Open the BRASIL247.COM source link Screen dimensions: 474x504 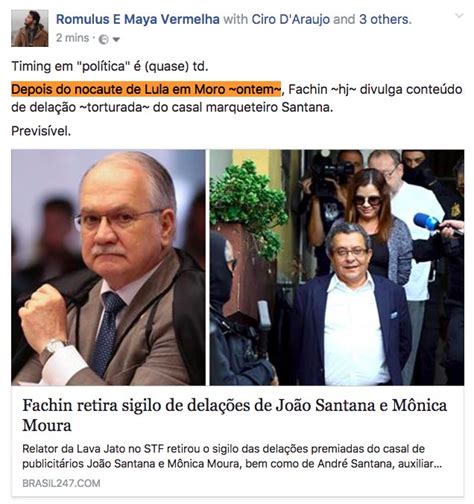click(x=61, y=483)
